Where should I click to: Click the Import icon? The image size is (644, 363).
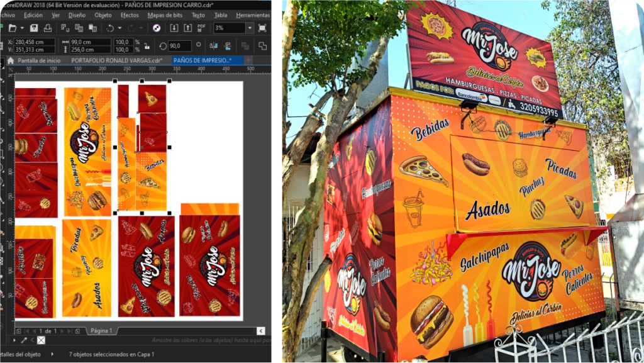click(x=174, y=28)
